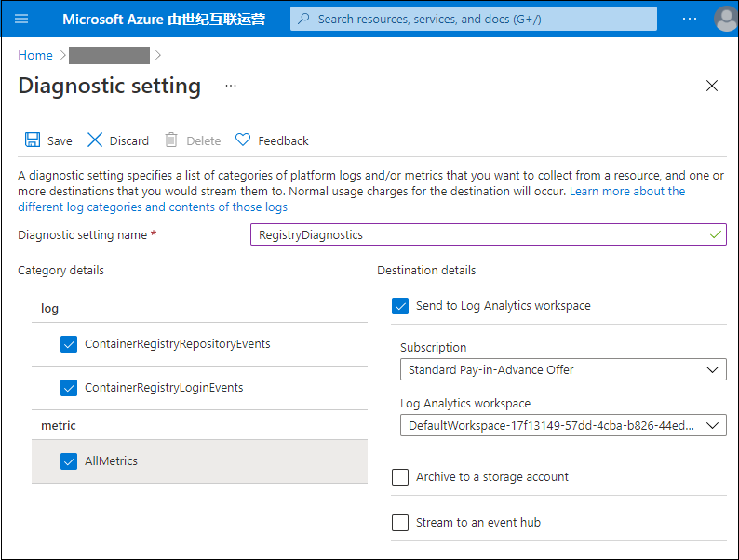Screen dimensions: 739x560
Task: Click the Discard X icon
Action: click(x=95, y=140)
